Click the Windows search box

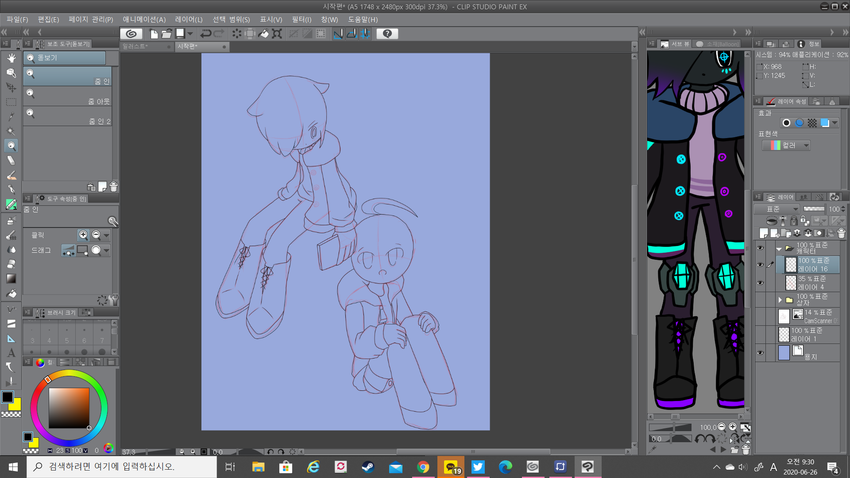pyautogui.click(x=121, y=467)
